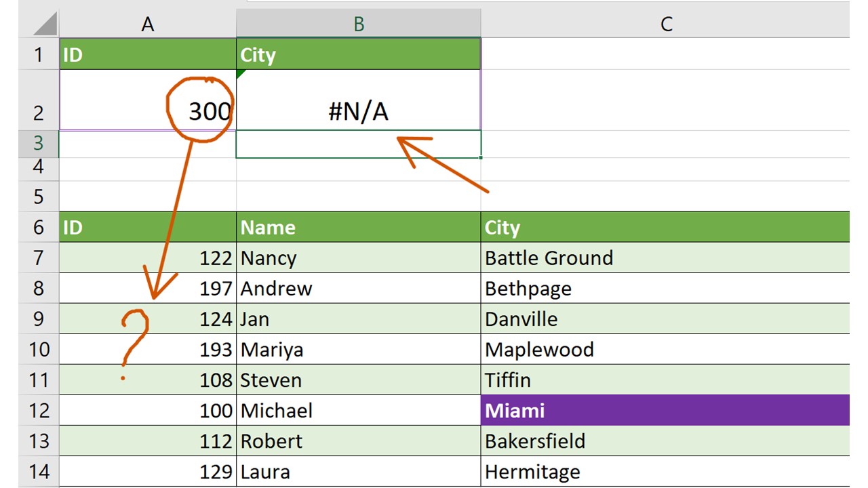868x488 pixels.
Task: Select the Bakersfield city cell
Action: click(x=665, y=441)
